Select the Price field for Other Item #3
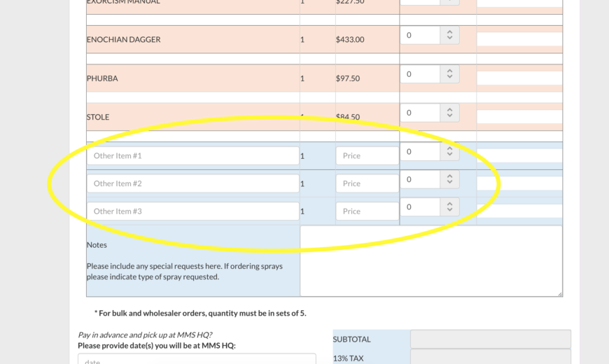 coord(367,211)
